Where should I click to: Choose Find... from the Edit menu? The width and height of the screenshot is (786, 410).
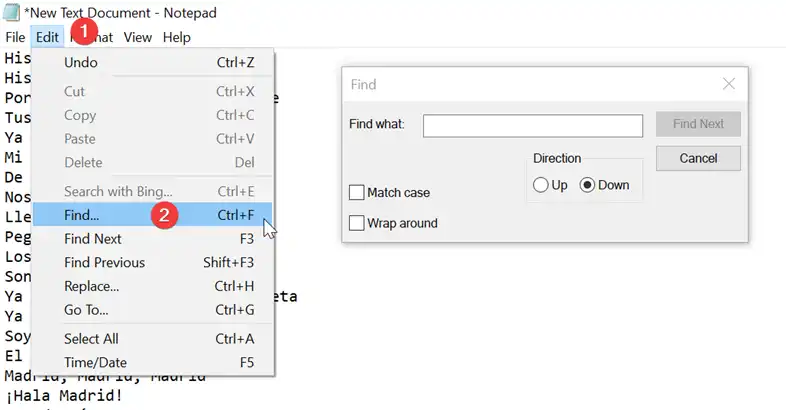(x=152, y=215)
